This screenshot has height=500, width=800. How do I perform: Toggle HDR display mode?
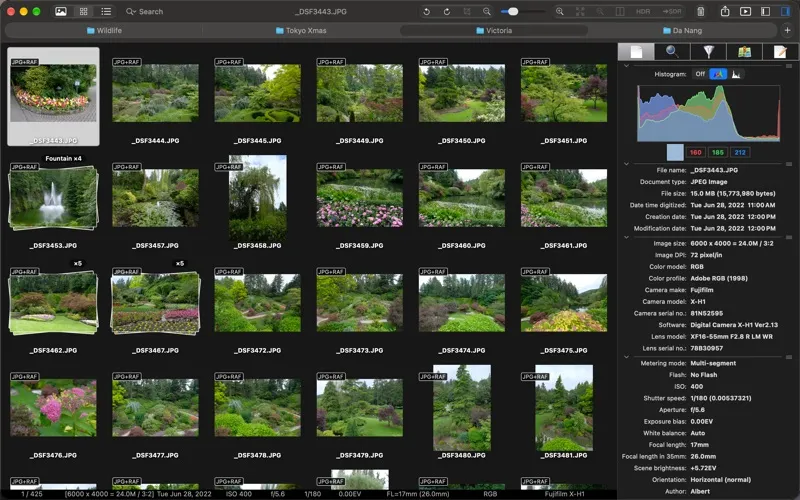[643, 11]
